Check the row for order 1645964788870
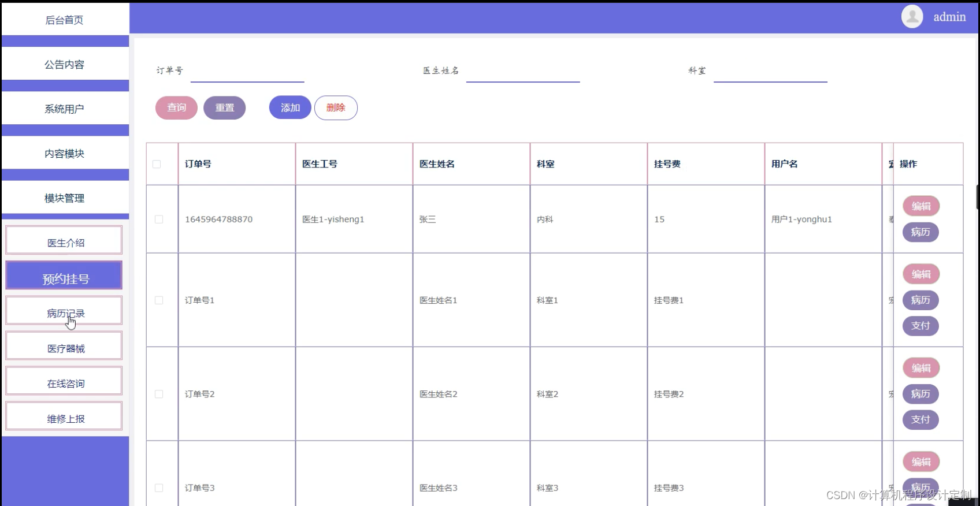Viewport: 980px width, 506px height. pos(159,219)
